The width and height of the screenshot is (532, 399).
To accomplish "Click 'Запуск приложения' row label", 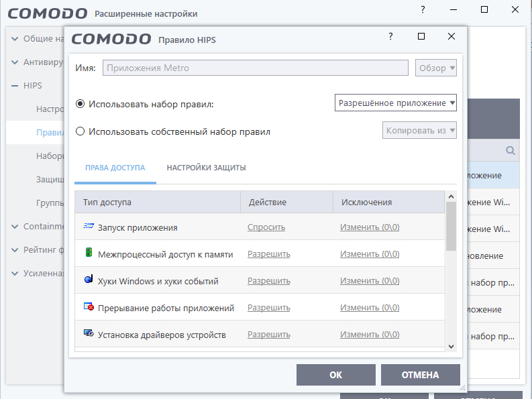I will point(138,227).
